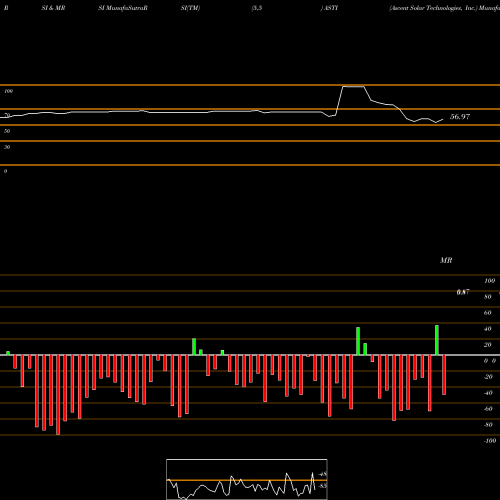Image resolution: width=500 pixels, height=500 pixels.
Task: Click the "MR" chart title label
Action: pyautogui.click(x=446, y=260)
